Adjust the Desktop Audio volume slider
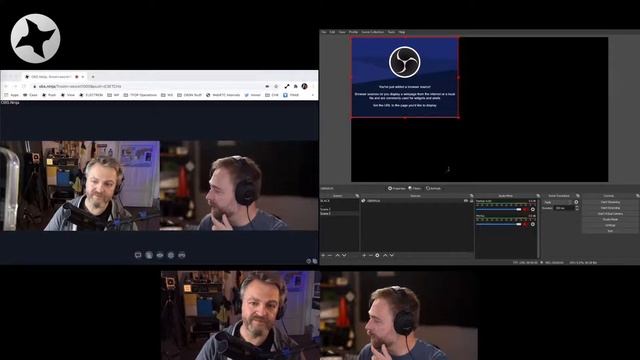The width and height of the screenshot is (640, 360). (499, 209)
